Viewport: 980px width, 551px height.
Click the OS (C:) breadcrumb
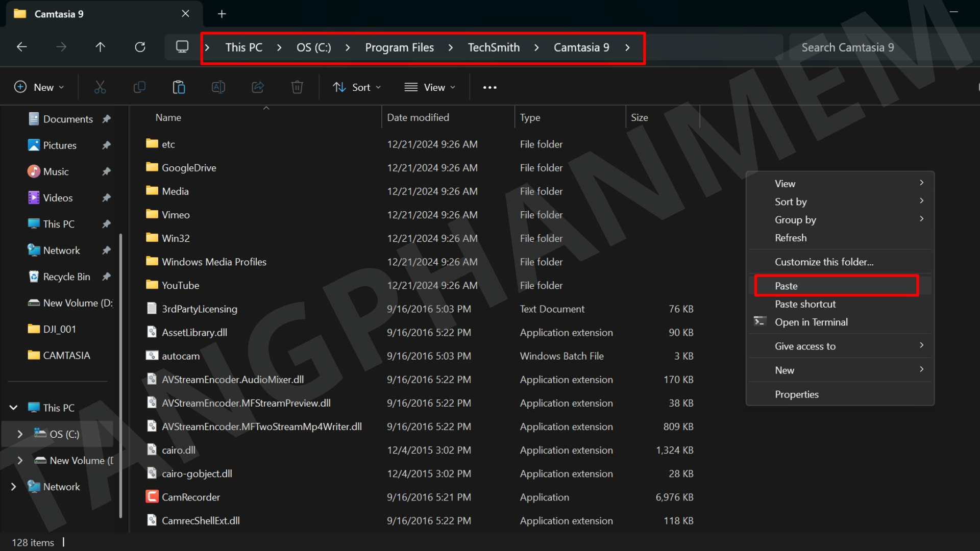(x=313, y=47)
